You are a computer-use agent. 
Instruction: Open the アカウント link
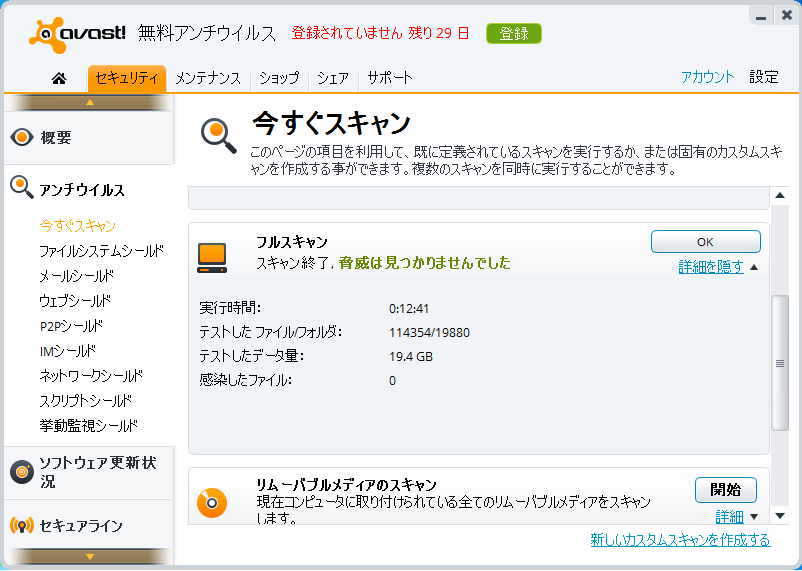pos(707,77)
